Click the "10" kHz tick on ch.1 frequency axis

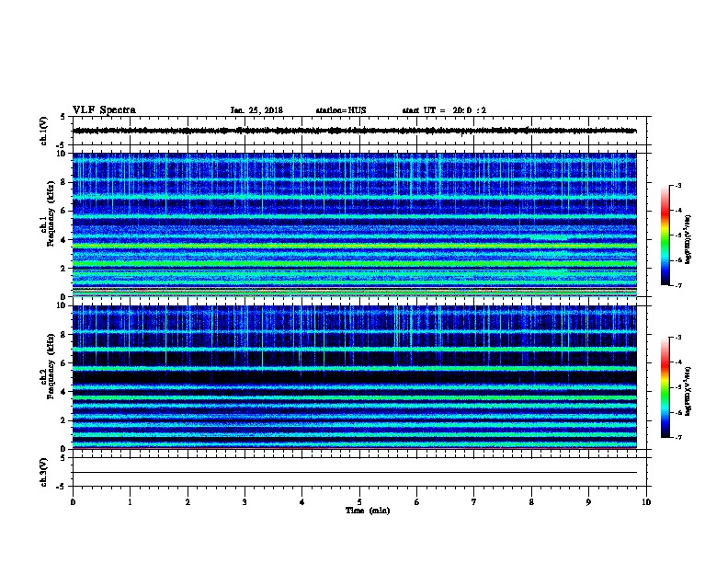click(63, 154)
